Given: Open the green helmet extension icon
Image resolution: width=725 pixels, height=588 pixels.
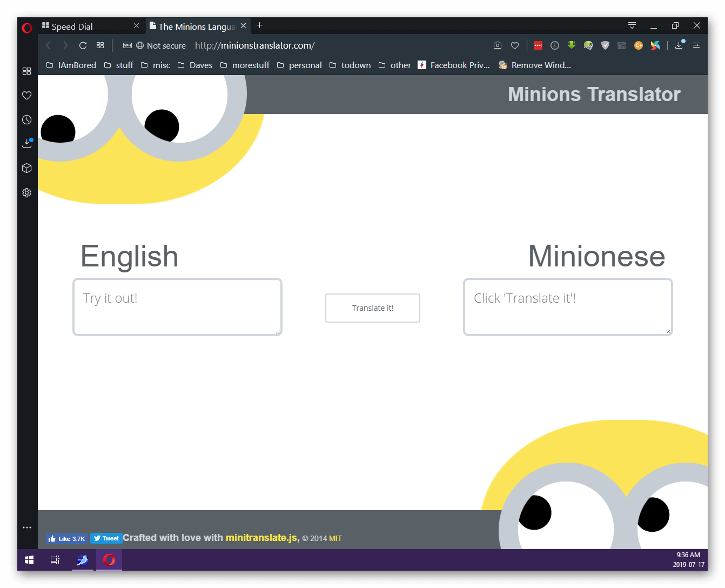Looking at the screenshot, I should pos(588,45).
